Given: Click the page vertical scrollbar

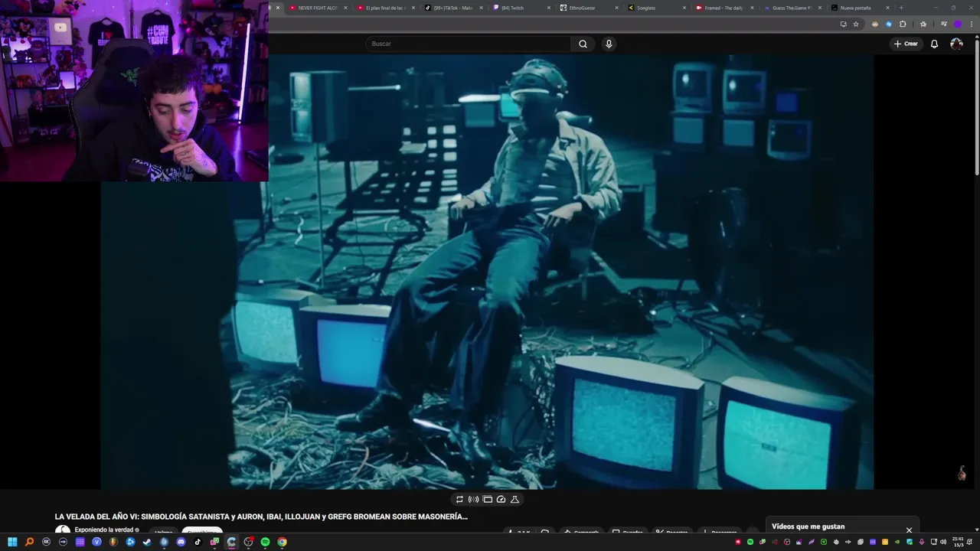Looking at the screenshot, I should (x=976, y=107).
